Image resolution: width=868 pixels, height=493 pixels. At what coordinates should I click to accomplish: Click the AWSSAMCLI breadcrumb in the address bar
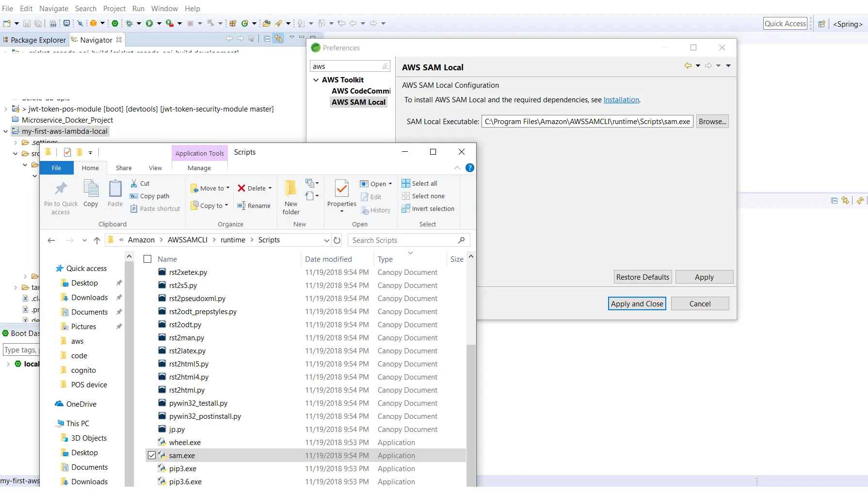[x=188, y=240]
